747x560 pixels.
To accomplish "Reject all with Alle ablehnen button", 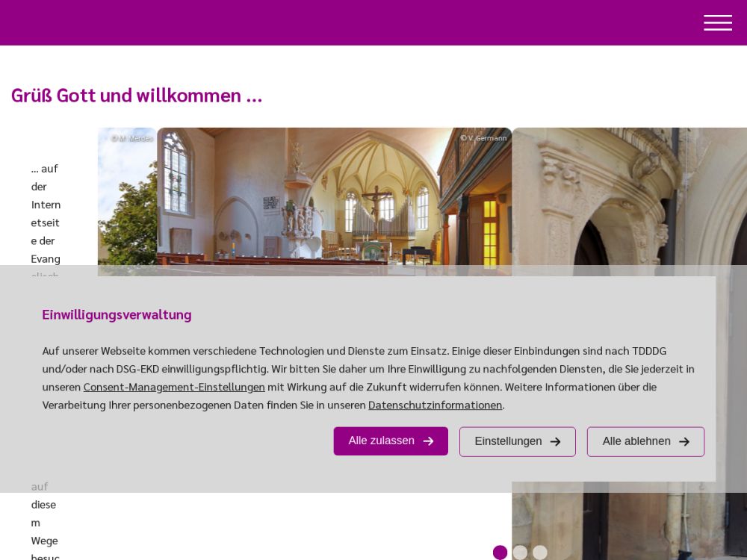I will [x=636, y=441].
